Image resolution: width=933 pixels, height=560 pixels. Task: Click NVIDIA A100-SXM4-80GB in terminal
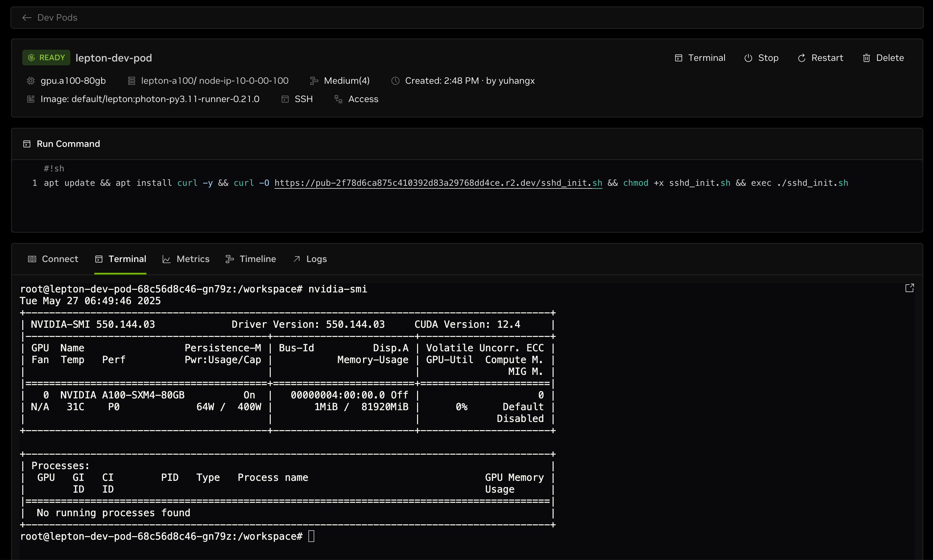(x=122, y=395)
